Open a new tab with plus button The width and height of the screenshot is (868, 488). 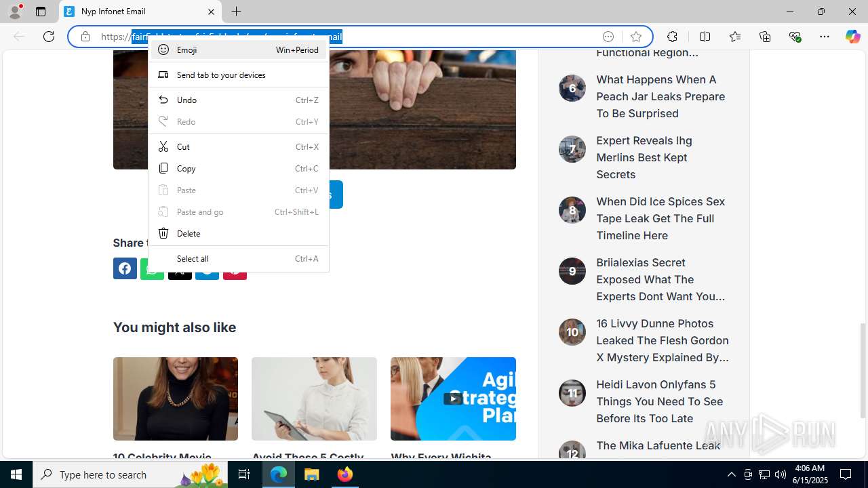tap(236, 12)
